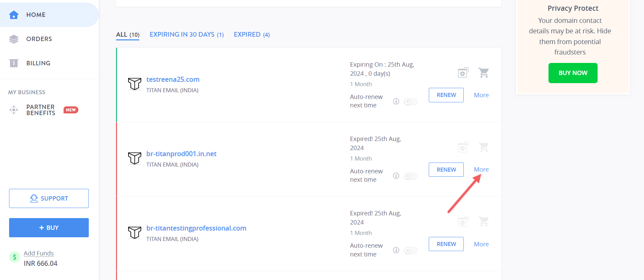Click the Add Funds link
Screen dimensions: 644x280
tap(39, 253)
